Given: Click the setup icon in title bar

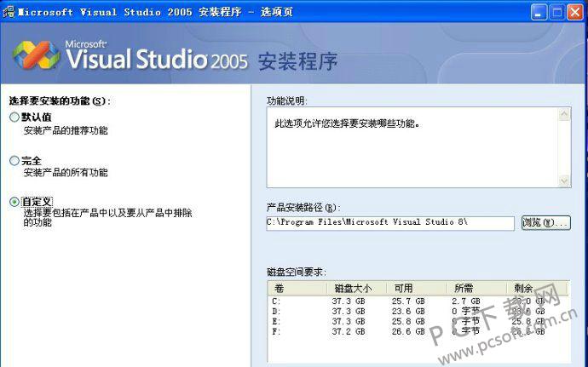Looking at the screenshot, I should (x=9, y=12).
